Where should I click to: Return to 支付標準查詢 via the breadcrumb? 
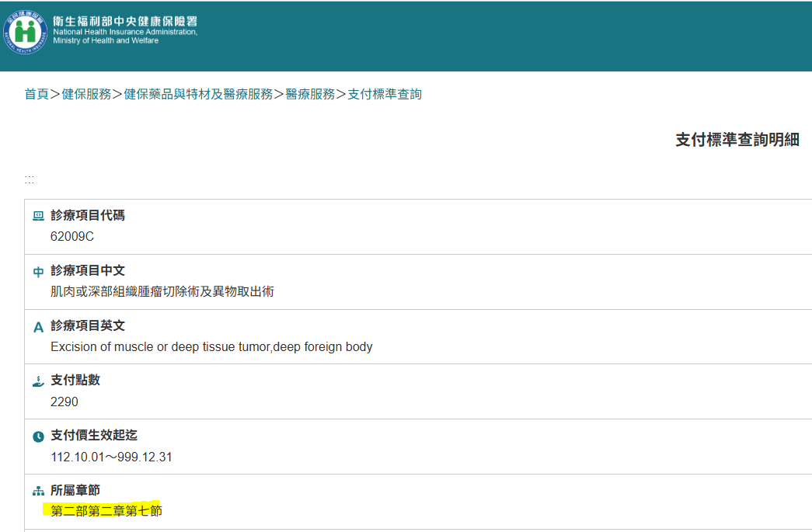click(x=385, y=94)
